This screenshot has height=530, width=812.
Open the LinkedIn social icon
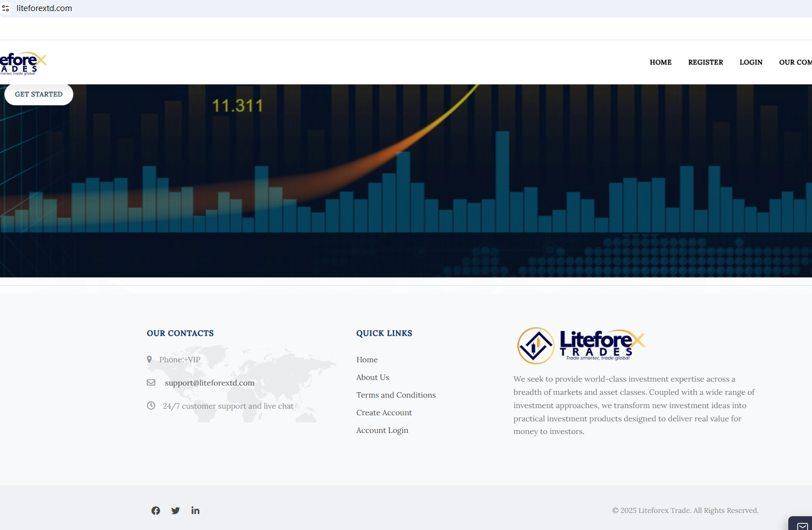(195, 511)
